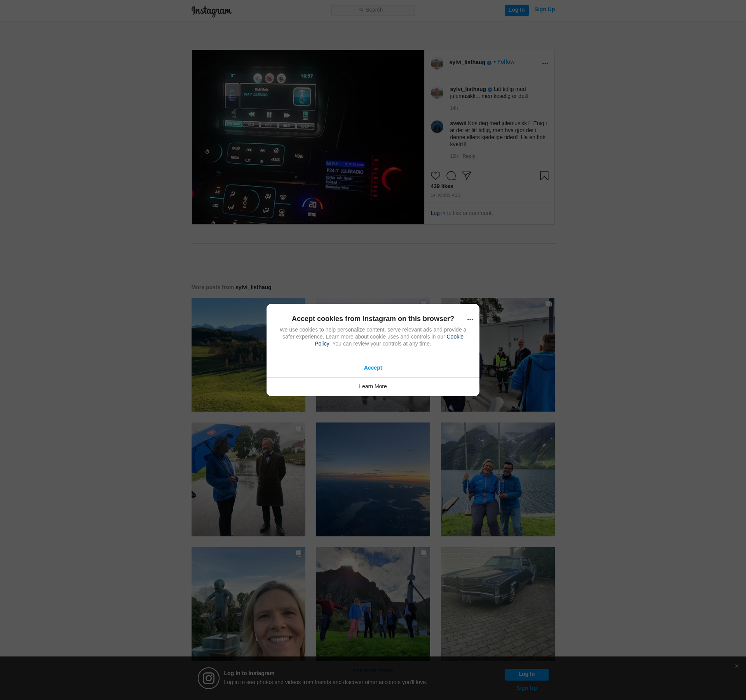
Task: Open sylvi_listhaug link in More posts heading
Action: tap(253, 287)
